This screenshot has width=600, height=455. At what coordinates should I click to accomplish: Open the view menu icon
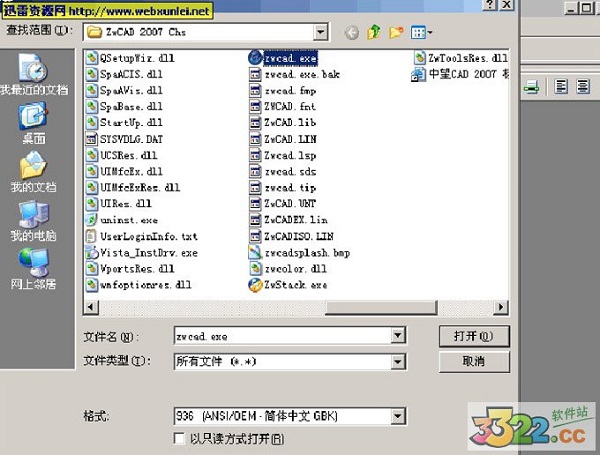421,33
